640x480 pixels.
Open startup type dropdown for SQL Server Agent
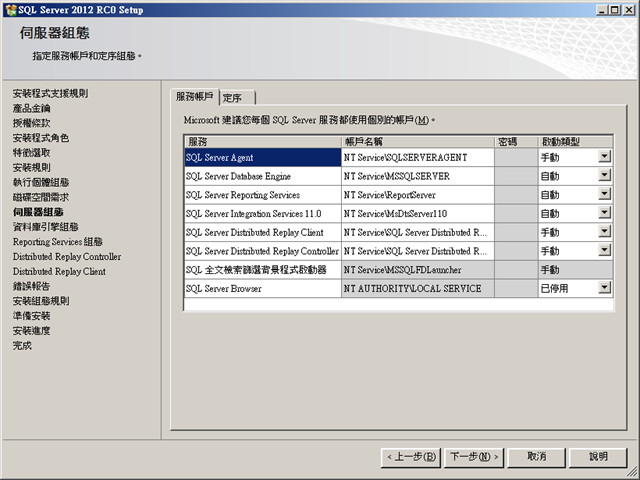(x=604, y=156)
